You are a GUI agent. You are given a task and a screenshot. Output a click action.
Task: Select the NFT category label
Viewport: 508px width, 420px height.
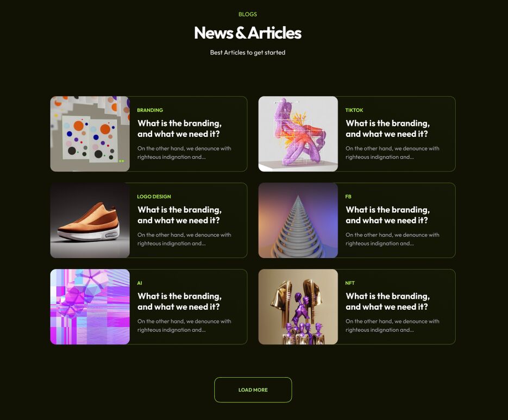click(x=350, y=283)
